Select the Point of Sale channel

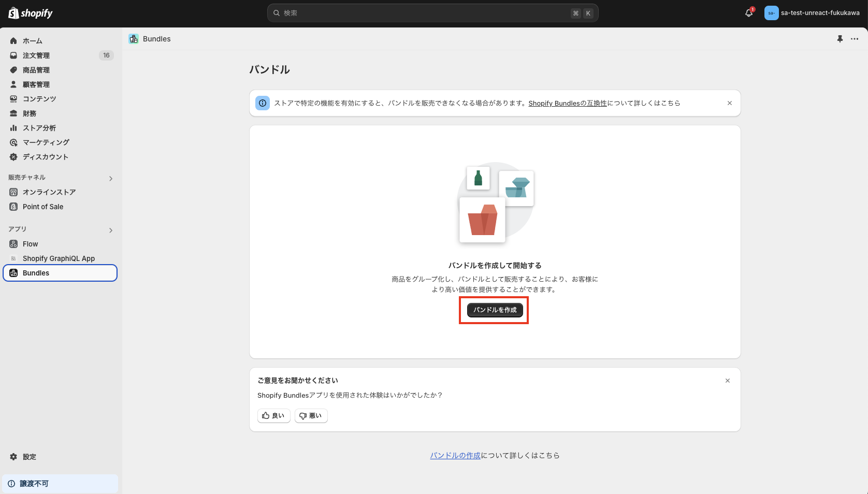coord(42,206)
